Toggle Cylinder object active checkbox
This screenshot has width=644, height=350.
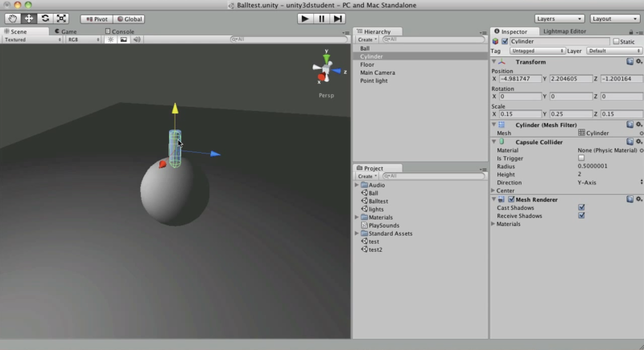(505, 42)
